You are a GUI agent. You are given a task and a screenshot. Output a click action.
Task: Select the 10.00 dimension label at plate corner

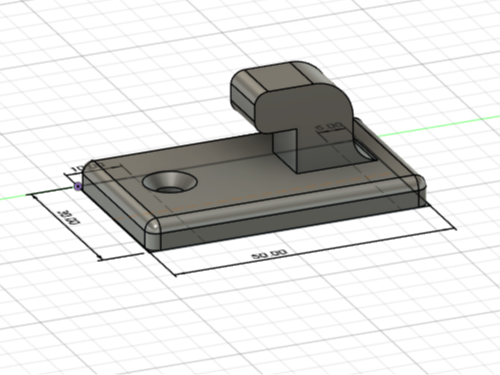(x=87, y=167)
